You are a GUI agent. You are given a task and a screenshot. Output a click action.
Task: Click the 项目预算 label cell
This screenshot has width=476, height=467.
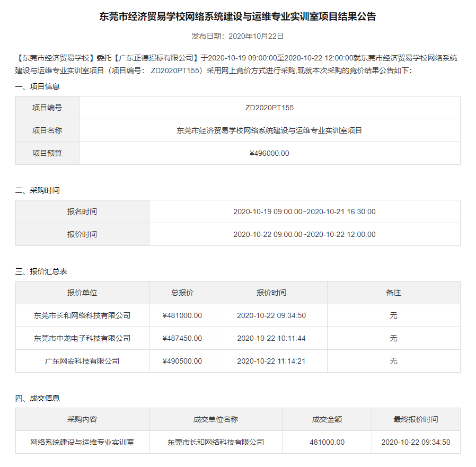pos(47,153)
